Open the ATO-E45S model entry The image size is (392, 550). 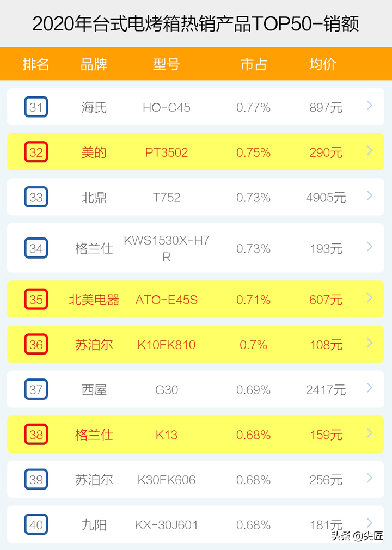(167, 300)
